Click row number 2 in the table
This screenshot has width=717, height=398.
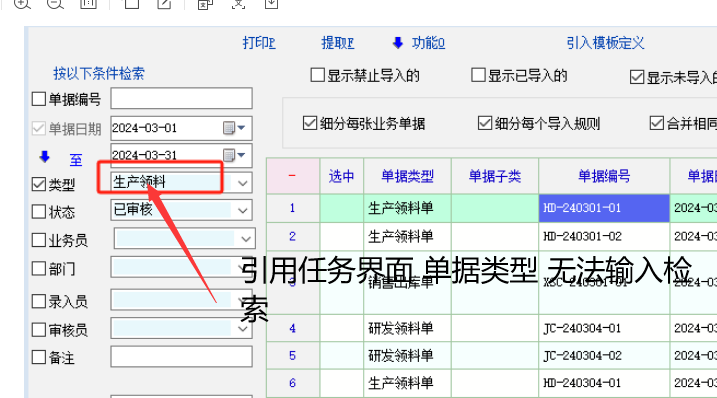tap(293, 237)
